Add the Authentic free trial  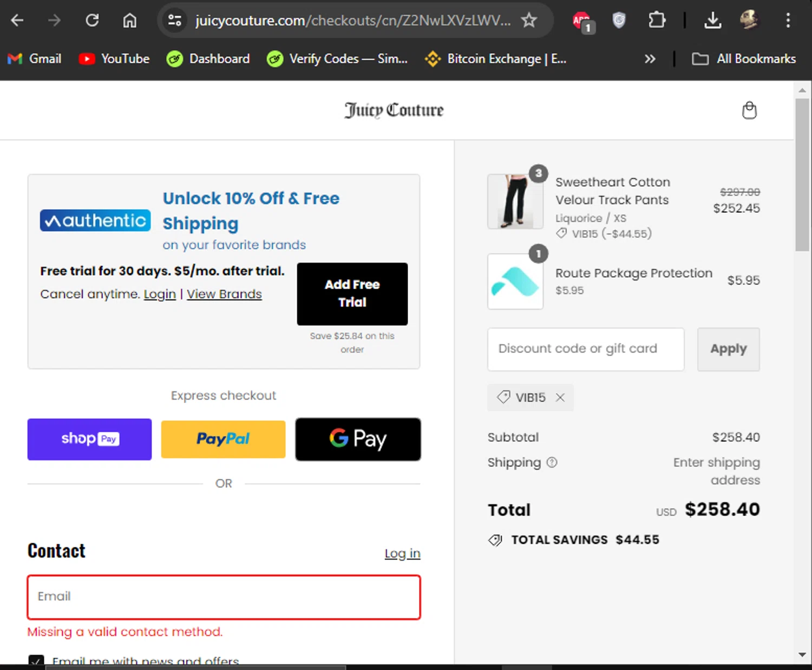click(x=352, y=294)
